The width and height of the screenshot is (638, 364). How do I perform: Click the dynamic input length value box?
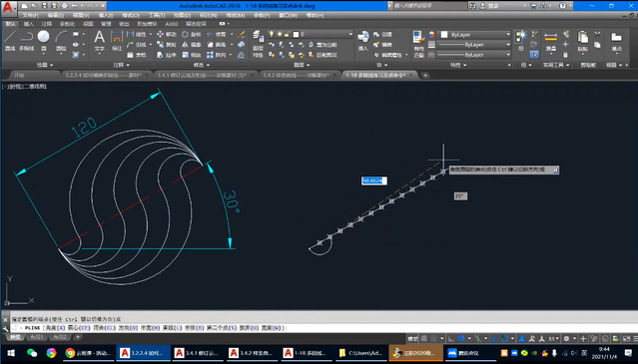pos(374,181)
